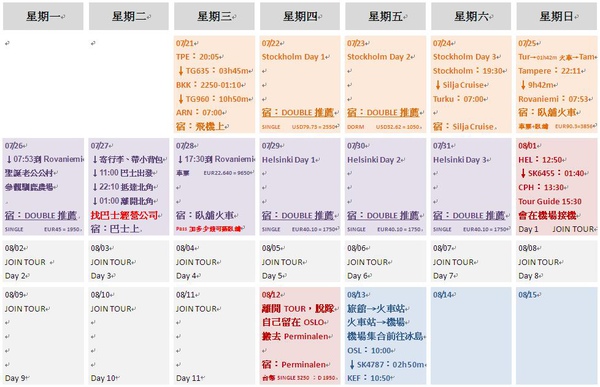Click Day 2 in 08/02 cell
This screenshot has height=387, width=600.
click(x=16, y=276)
